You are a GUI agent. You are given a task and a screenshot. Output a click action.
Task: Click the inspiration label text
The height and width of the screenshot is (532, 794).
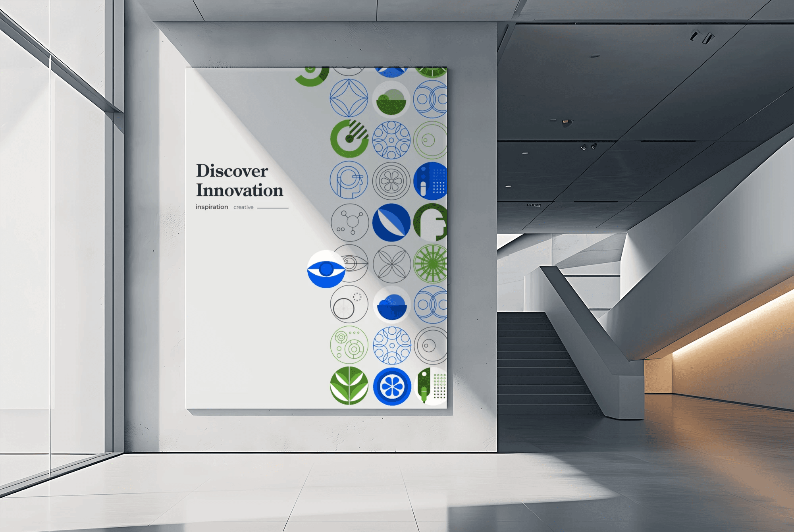pos(212,207)
